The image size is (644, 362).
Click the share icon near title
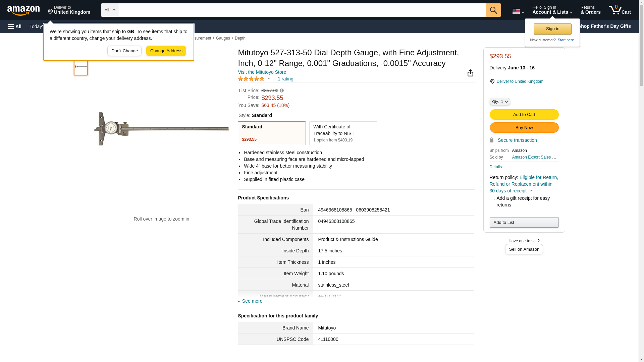(470, 73)
